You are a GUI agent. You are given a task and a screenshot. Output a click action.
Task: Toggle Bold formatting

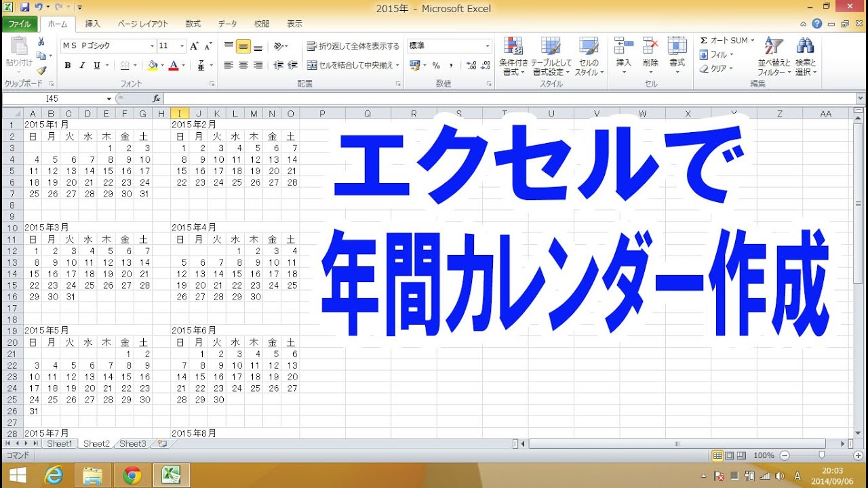pyautogui.click(x=68, y=66)
